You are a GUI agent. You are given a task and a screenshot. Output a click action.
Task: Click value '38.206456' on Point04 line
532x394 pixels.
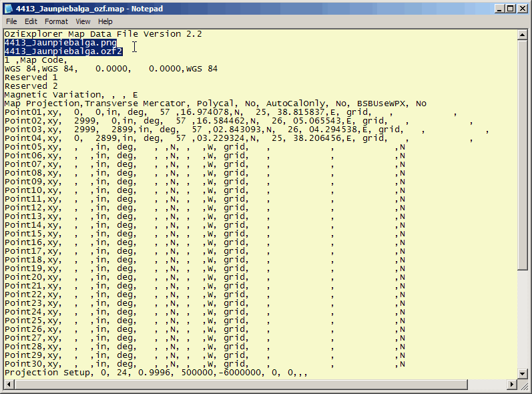(x=316, y=138)
